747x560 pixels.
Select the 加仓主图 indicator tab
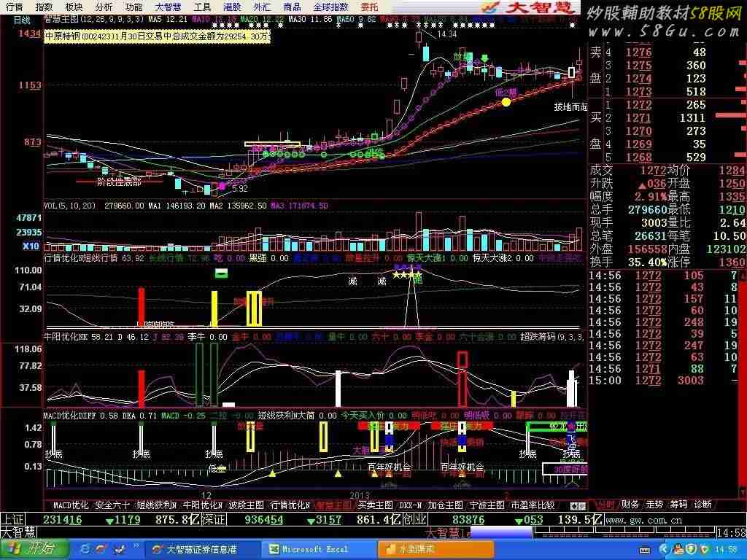coord(446,505)
